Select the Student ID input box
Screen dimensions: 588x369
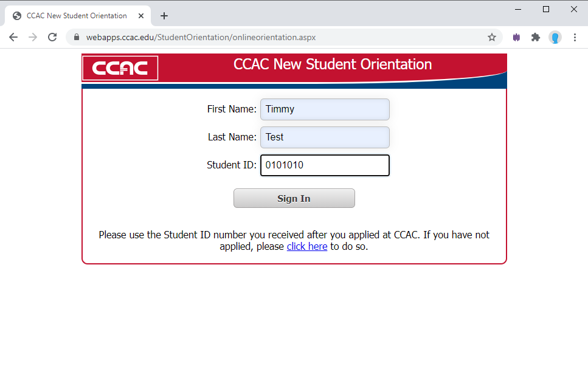tap(324, 165)
